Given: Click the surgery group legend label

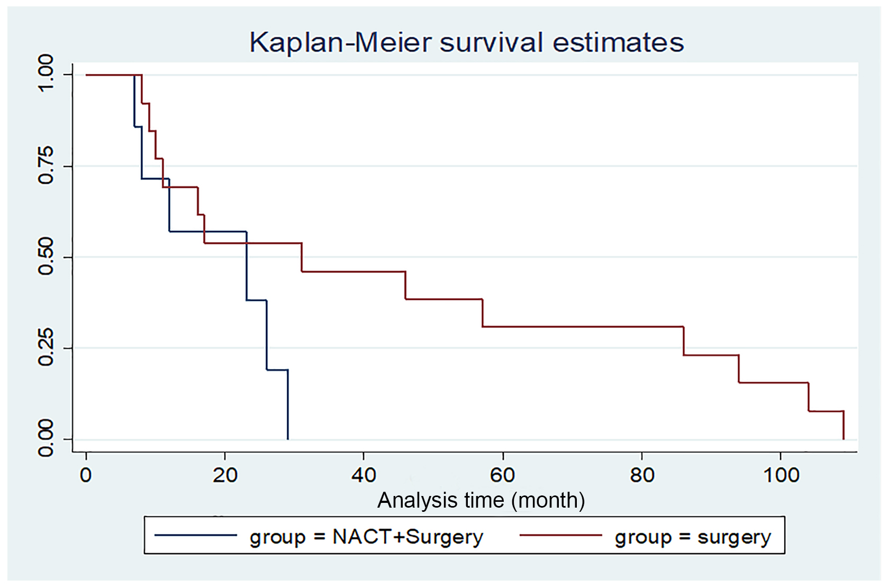Looking at the screenshot, I should tap(693, 537).
